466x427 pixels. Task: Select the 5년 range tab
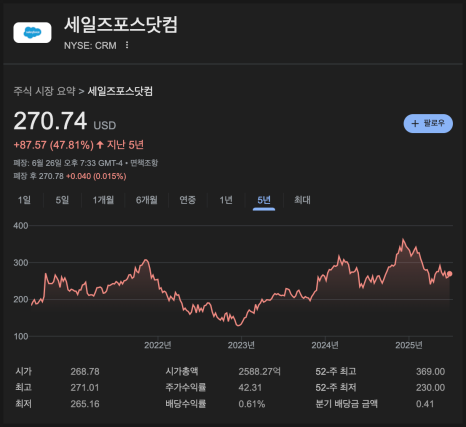pos(264,200)
